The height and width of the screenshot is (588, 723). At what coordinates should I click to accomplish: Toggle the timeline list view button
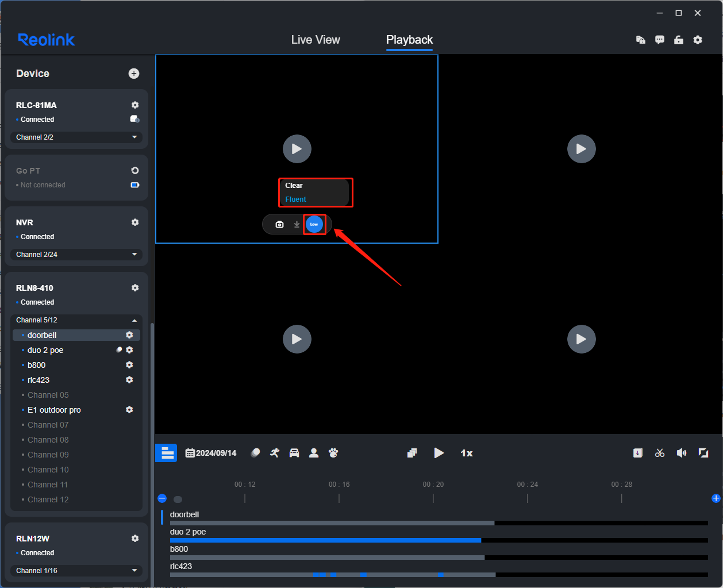167,453
